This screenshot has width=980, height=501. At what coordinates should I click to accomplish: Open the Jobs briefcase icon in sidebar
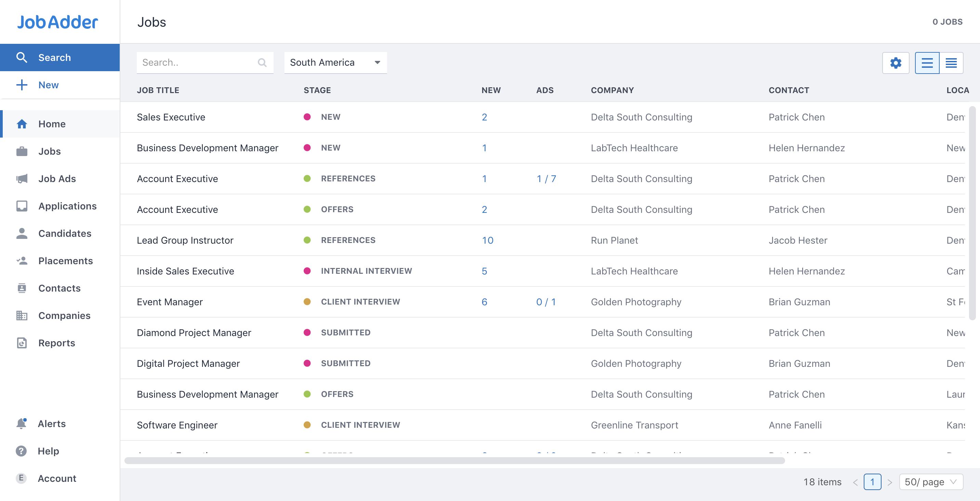tap(22, 151)
